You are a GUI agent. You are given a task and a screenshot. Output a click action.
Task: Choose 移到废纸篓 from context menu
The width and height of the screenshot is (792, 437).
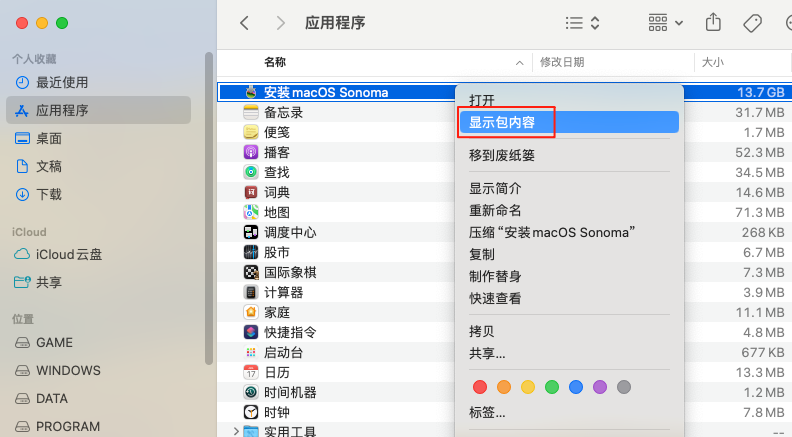click(502, 155)
